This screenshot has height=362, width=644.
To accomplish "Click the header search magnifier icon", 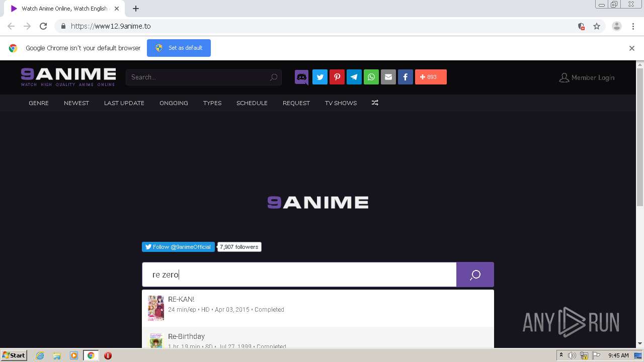I will click(274, 77).
